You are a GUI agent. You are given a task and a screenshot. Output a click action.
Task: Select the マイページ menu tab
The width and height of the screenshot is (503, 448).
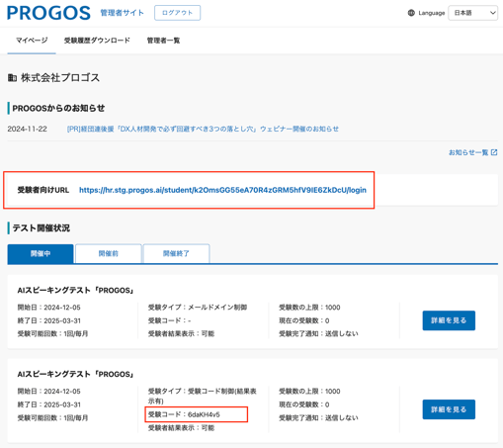coord(32,41)
